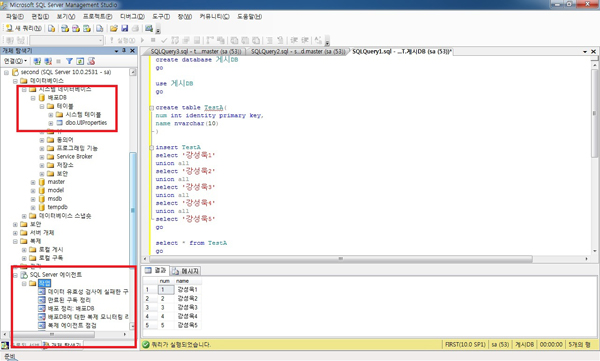Click the Activity Monitor icon in the standard toolbar
This screenshot has height=361, width=600.
coord(149,28)
